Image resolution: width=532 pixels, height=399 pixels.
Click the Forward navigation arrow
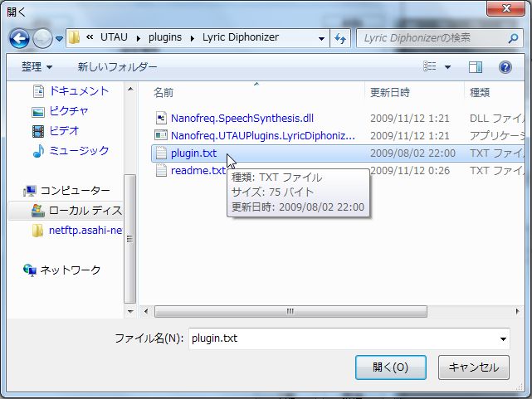click(x=42, y=38)
